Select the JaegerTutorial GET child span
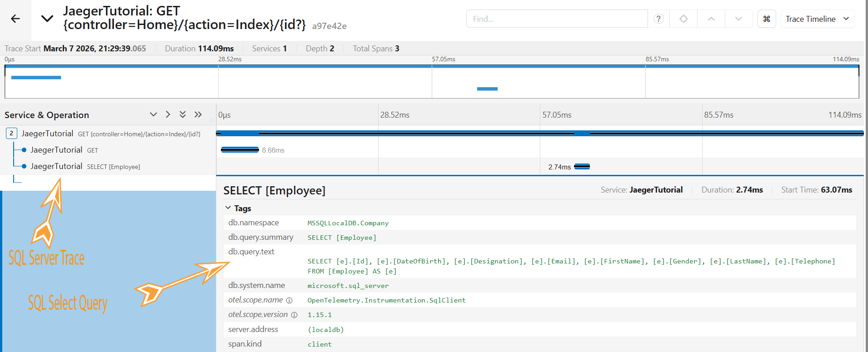Image resolution: width=868 pixels, height=352 pixels. (64, 150)
